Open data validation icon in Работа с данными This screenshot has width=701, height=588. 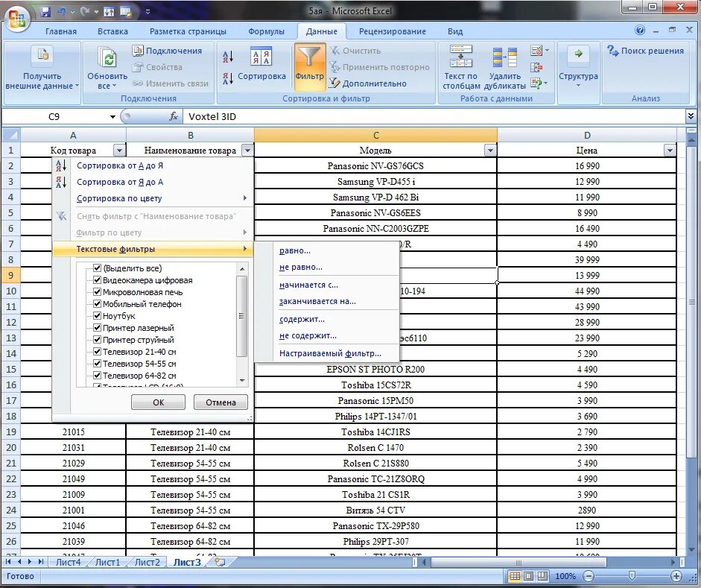[536, 51]
